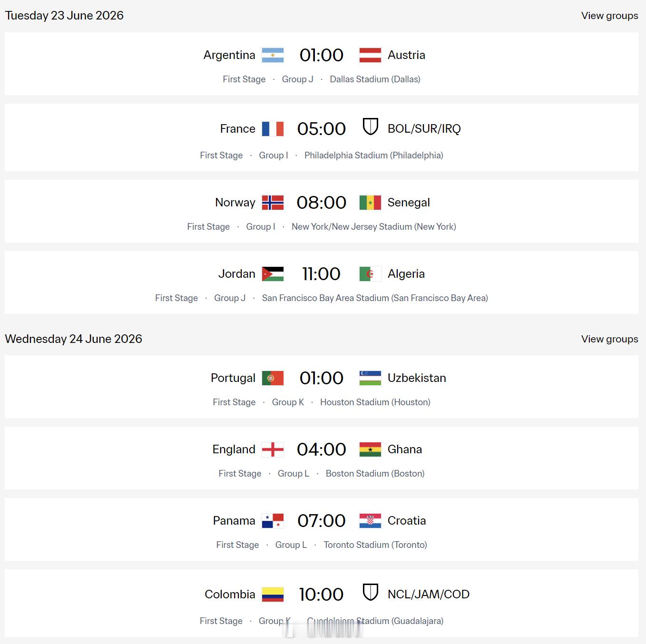Click the NCL/JAM/COD placeholder shield icon
Image resolution: width=646 pixels, height=644 pixels.
[x=370, y=592]
